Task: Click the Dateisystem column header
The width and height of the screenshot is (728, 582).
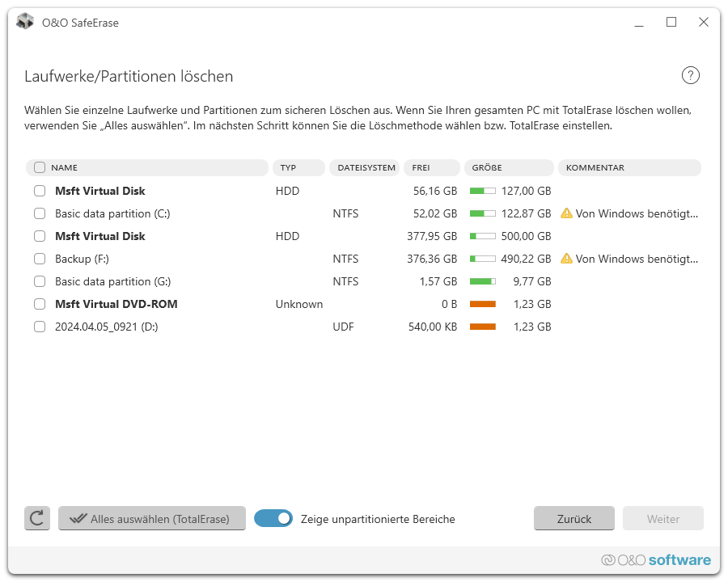Action: [365, 168]
